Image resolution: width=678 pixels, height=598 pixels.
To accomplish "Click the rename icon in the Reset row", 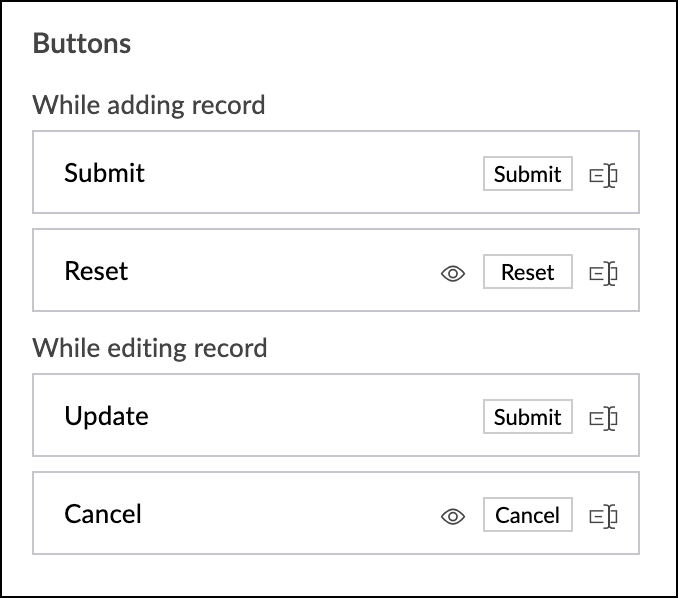I will point(603,272).
